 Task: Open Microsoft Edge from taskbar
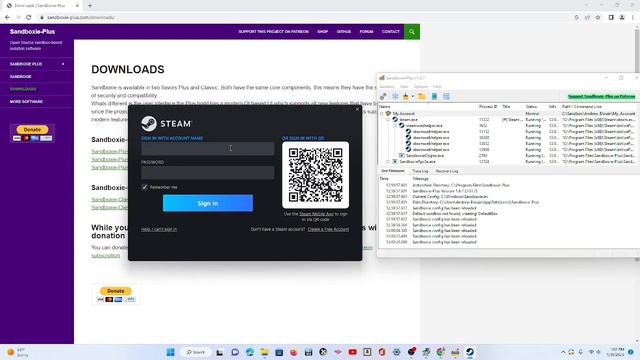250,352
